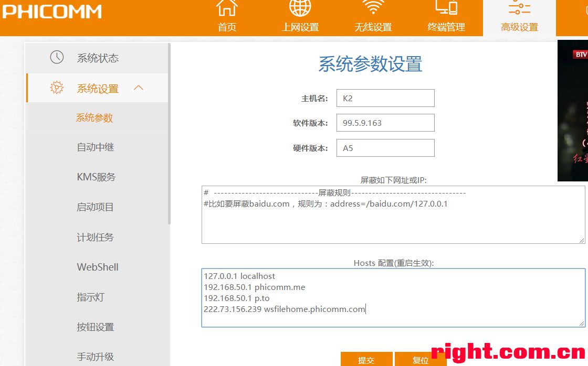Click the device terminal management icon
This screenshot has width=588, height=366.
pyautogui.click(x=446, y=7)
